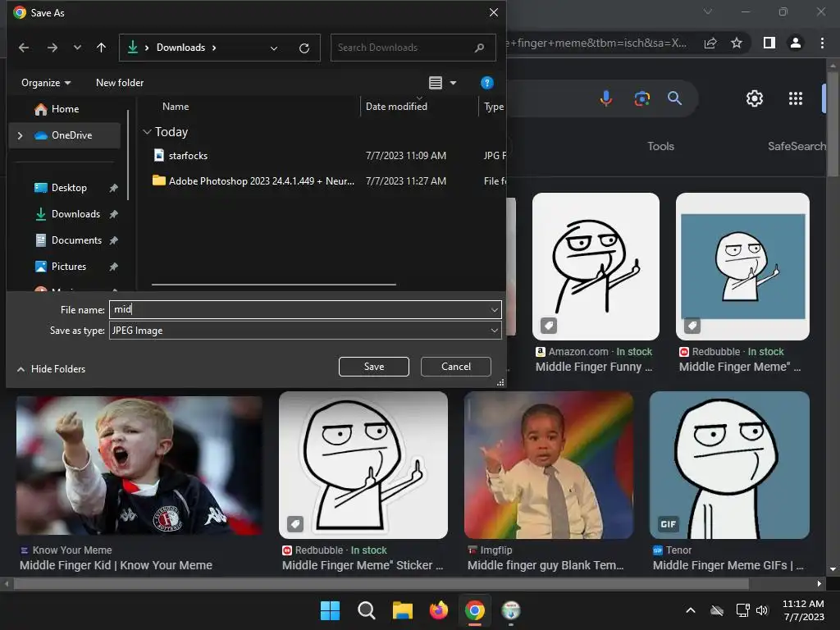This screenshot has height=630, width=840.
Task: Go back in Save As dialog
Action: coord(24,48)
